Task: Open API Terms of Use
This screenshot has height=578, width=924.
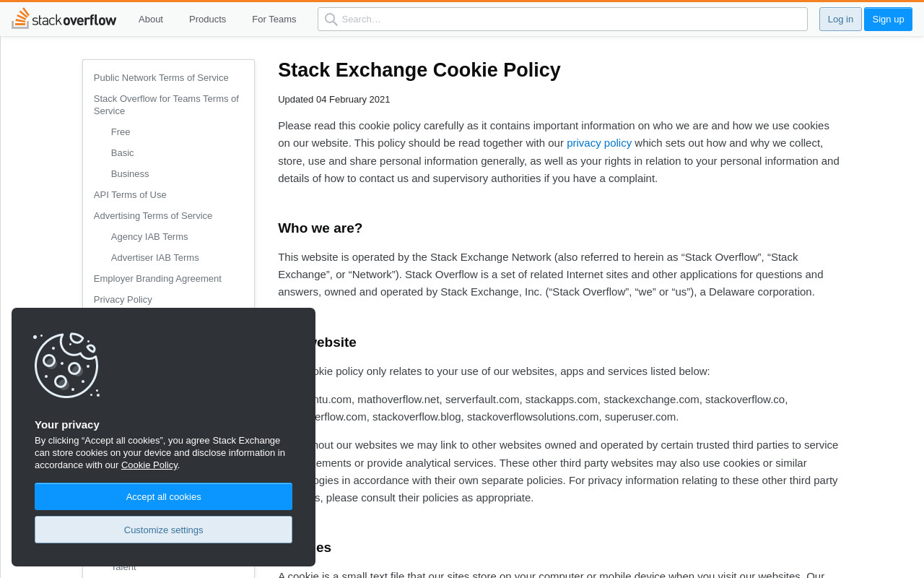Action: point(130,195)
